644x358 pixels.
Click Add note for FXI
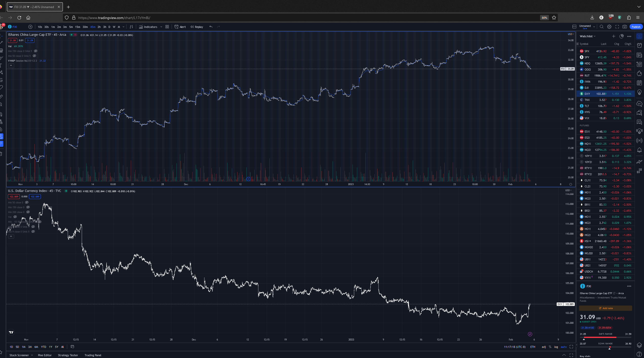click(606, 308)
